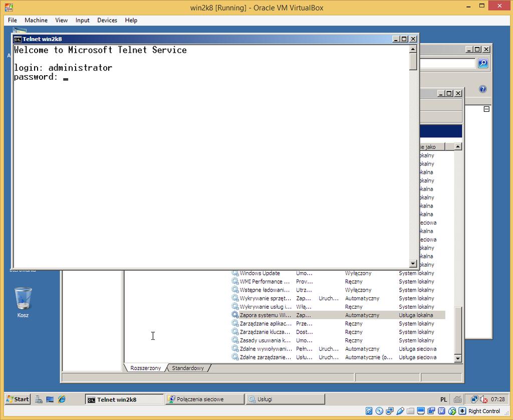Click the Right Control host key label
Viewport: 513px width, 420px height.
pyautogui.click(x=484, y=411)
